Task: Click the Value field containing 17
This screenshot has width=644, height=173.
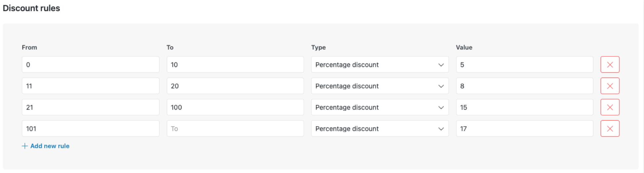Action: 525,128
